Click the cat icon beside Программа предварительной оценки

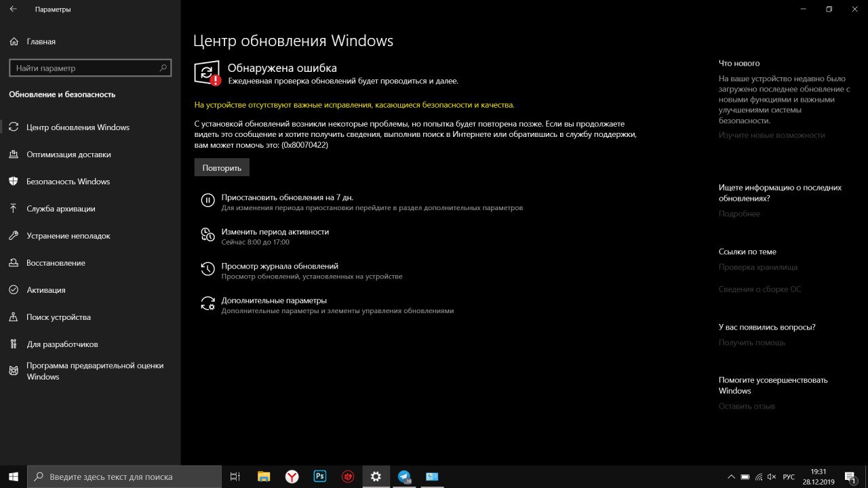(x=14, y=371)
